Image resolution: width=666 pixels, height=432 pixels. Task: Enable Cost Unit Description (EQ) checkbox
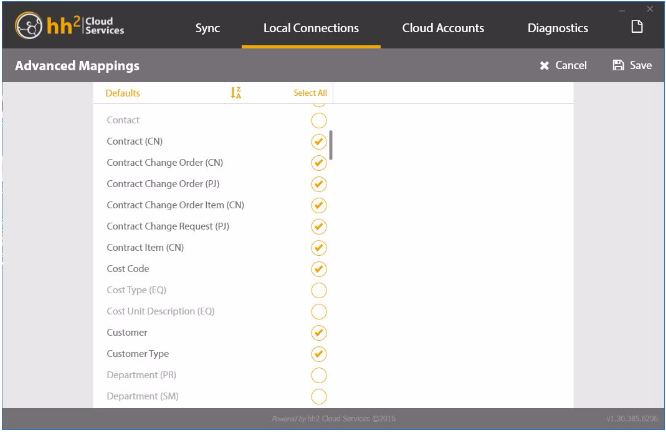[x=319, y=312]
